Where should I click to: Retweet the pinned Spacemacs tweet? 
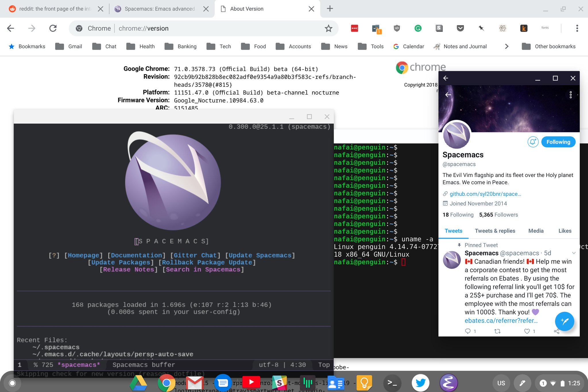(x=497, y=331)
